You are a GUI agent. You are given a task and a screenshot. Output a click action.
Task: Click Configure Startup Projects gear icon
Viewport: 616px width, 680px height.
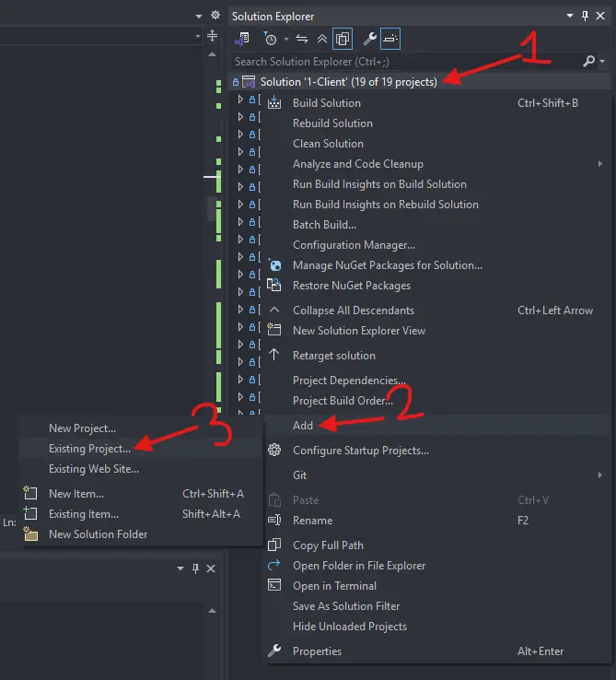[x=274, y=451]
